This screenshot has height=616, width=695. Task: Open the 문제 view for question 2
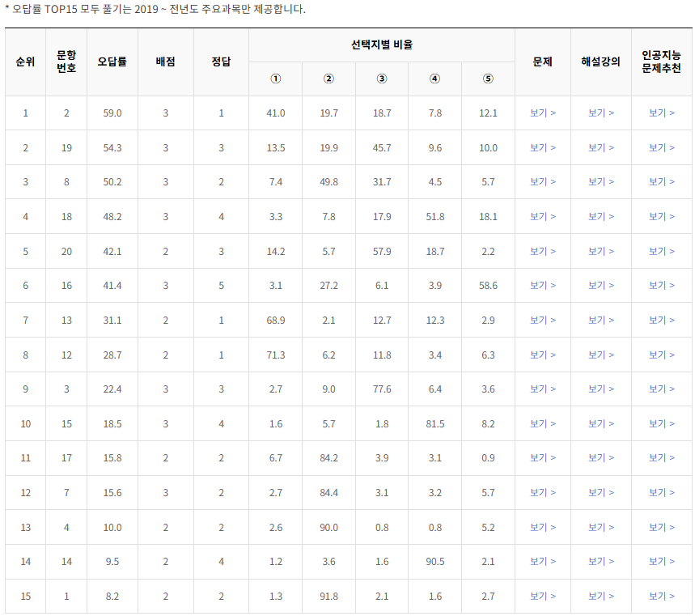pyautogui.click(x=542, y=113)
